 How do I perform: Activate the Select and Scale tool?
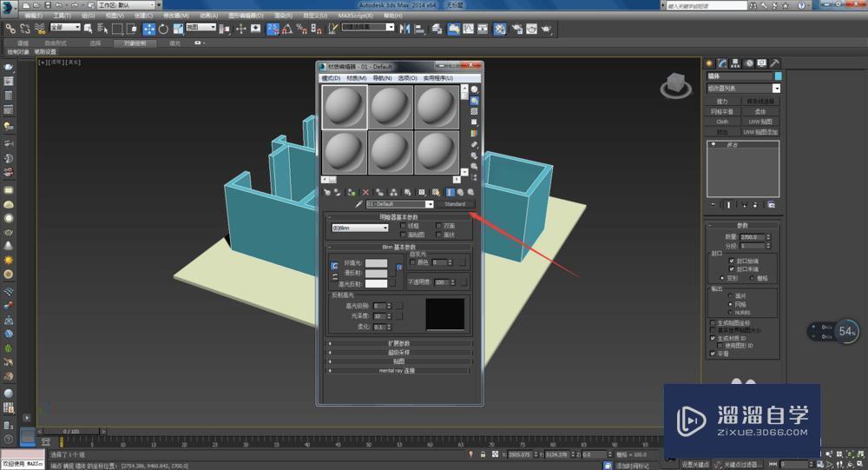click(178, 29)
